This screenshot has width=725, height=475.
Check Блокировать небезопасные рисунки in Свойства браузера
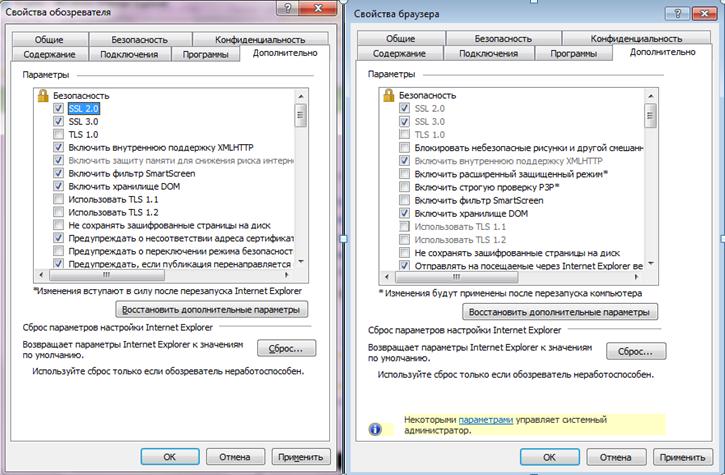(x=404, y=148)
